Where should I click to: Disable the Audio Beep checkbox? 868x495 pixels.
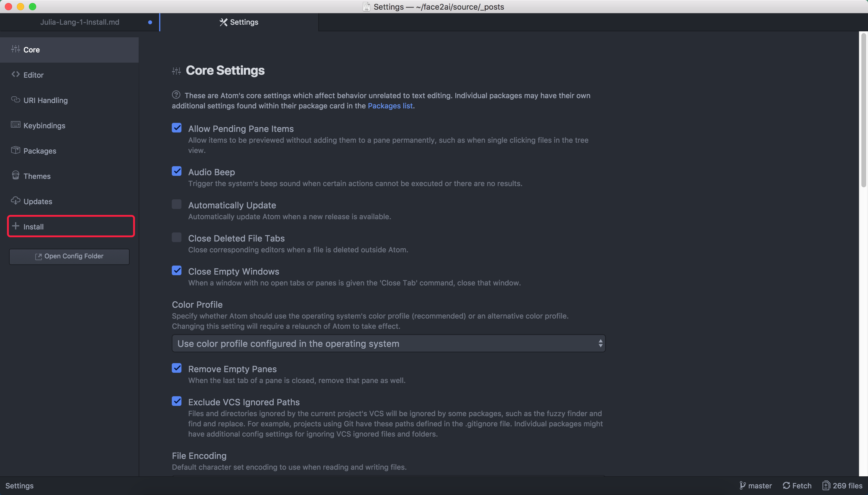tap(177, 171)
